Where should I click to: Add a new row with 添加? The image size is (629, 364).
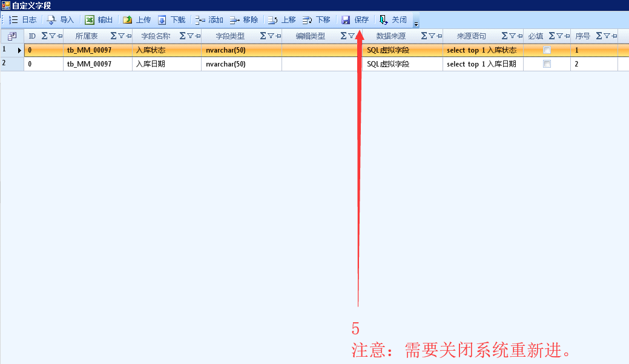point(209,20)
